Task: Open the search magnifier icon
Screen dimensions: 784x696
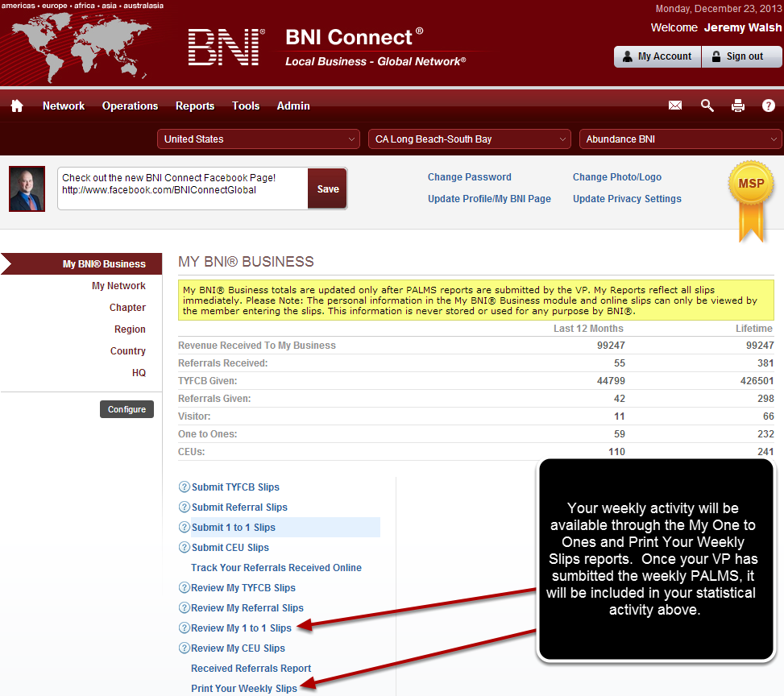Action: (x=707, y=106)
